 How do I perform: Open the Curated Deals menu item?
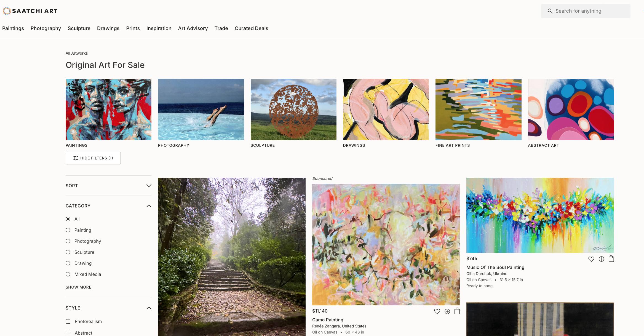tap(251, 28)
